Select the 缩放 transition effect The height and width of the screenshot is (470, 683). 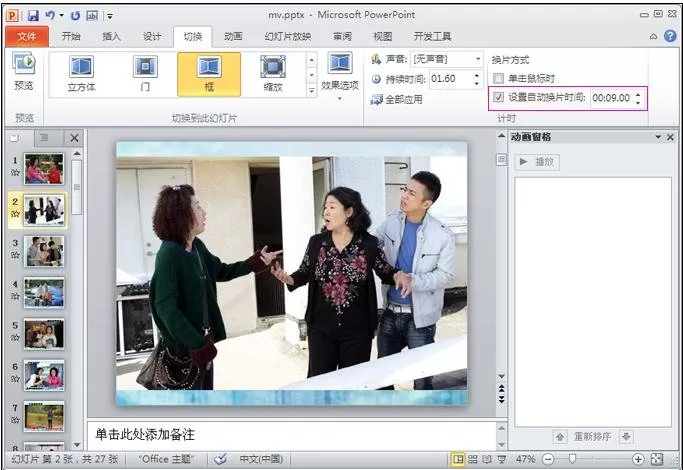[x=273, y=74]
